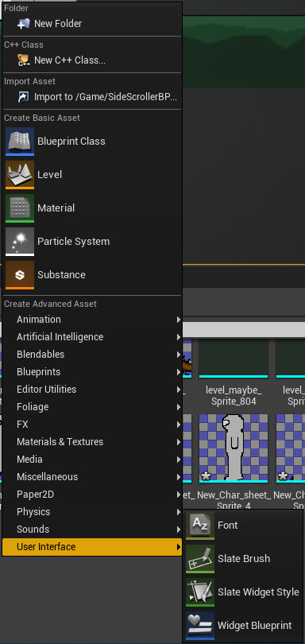The height and width of the screenshot is (644, 305).
Task: Expand arrow next to Foliage
Action: [179, 407]
